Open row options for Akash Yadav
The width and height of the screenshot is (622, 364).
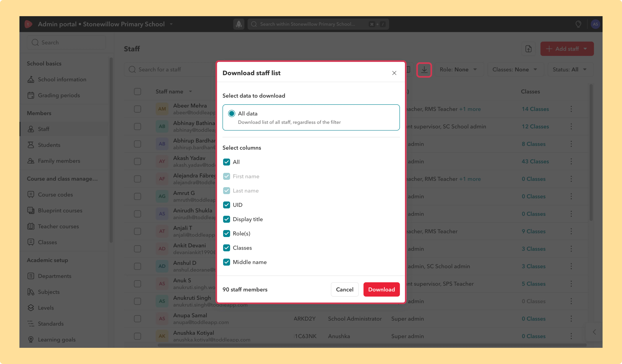tap(571, 161)
